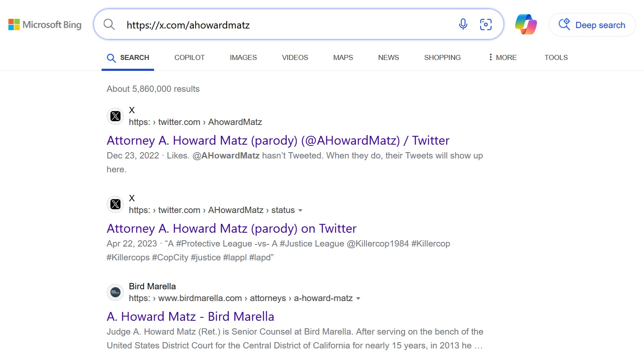Image resolution: width=644 pixels, height=361 pixels.
Task: Select the COPILOT tab
Action: pyautogui.click(x=190, y=57)
